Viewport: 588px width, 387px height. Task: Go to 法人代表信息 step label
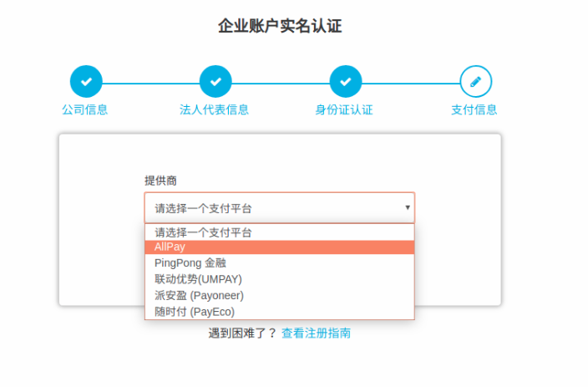click(214, 109)
